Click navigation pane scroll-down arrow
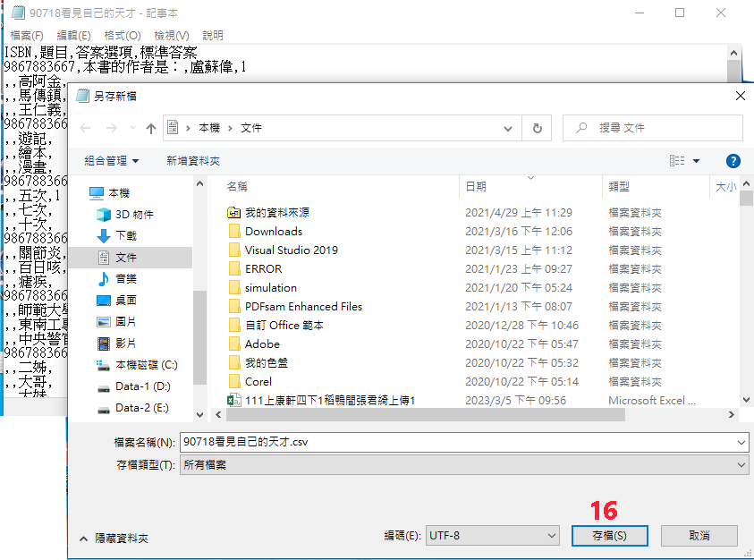The image size is (754, 560). pos(200,415)
